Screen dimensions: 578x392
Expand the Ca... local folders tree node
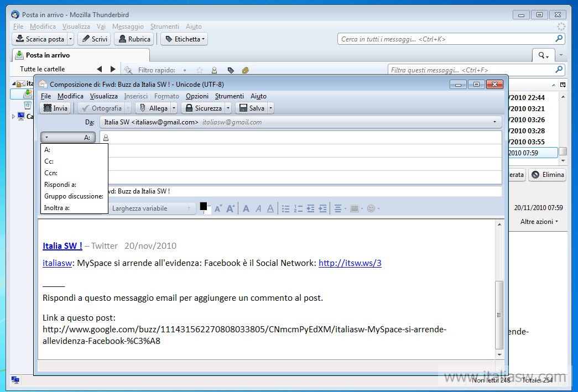(13, 117)
